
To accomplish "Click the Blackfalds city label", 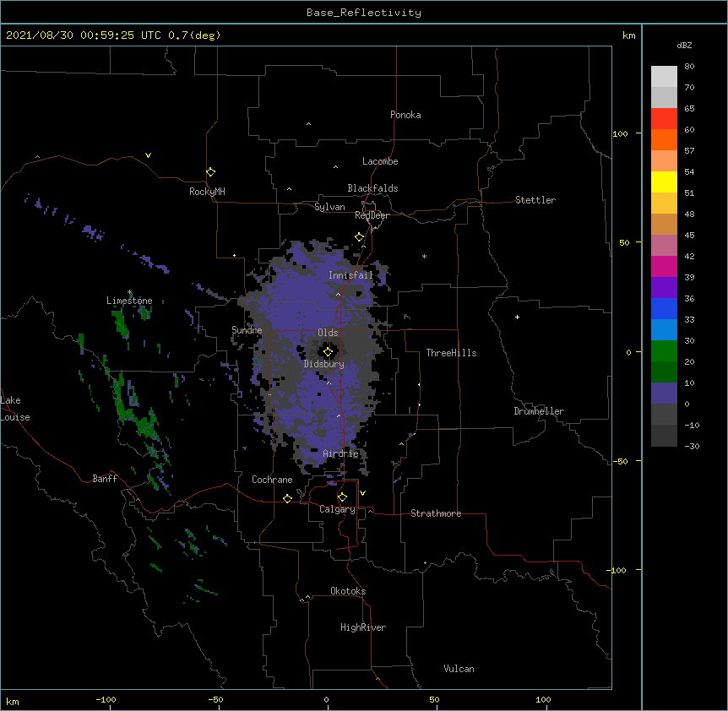I will pyautogui.click(x=372, y=188).
